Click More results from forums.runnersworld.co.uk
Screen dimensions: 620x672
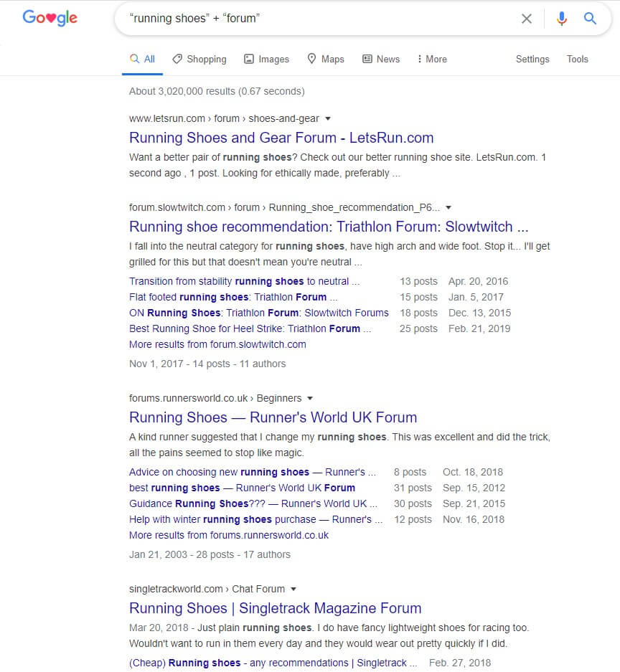tap(229, 535)
